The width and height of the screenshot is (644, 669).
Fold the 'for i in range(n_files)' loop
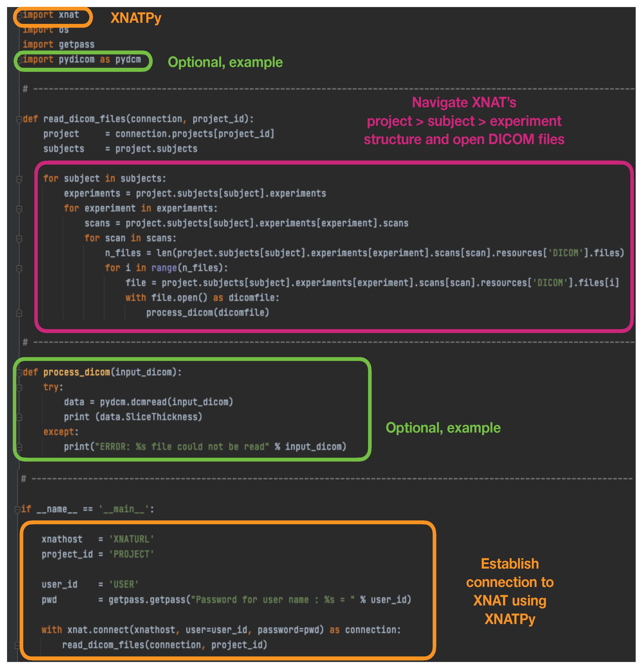19,268
